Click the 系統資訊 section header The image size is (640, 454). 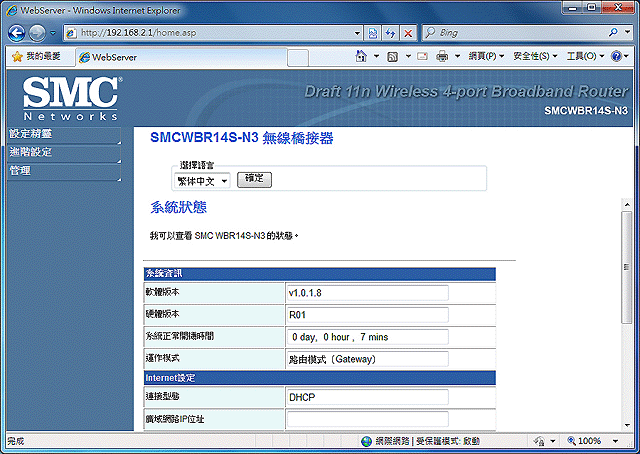[x=320, y=274]
